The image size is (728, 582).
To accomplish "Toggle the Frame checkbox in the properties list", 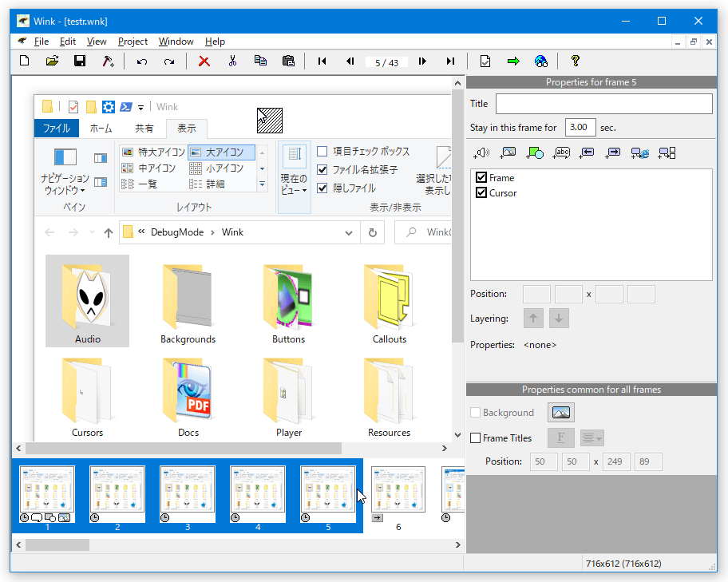I will point(481,177).
